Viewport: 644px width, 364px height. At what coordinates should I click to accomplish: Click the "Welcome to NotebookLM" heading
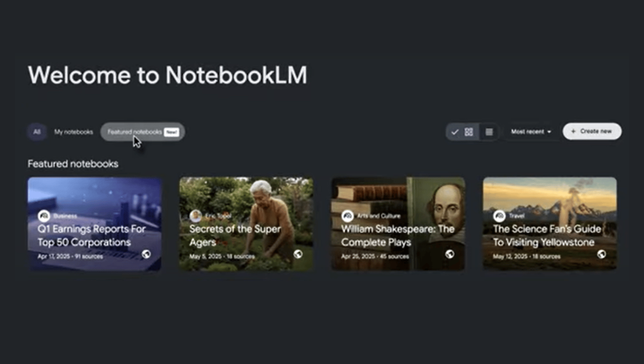pyautogui.click(x=168, y=75)
